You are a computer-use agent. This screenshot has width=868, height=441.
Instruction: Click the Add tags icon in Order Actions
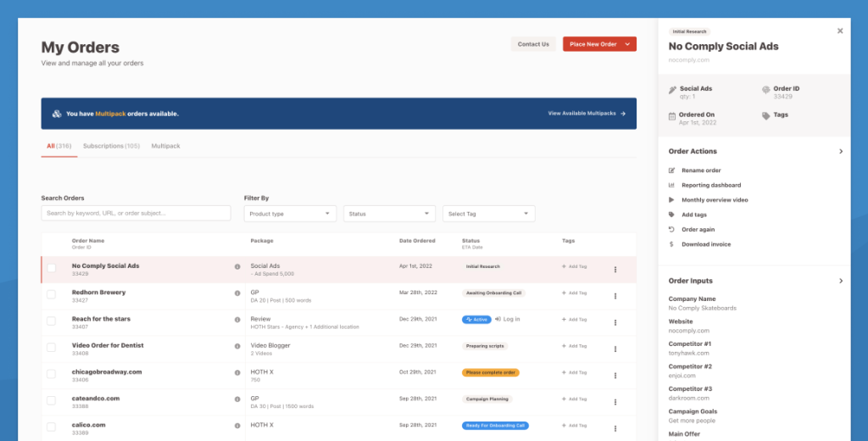[x=672, y=215]
